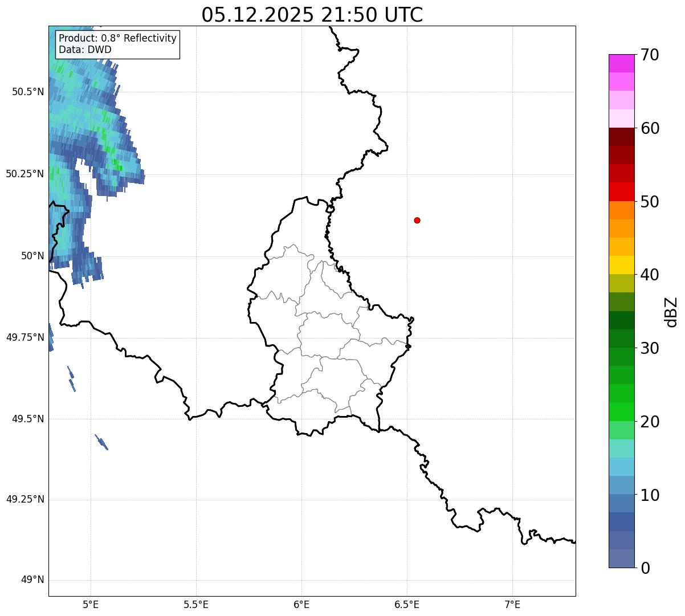
Task: Click the yellow colorbar segment above 40
Action: pyautogui.click(x=621, y=265)
